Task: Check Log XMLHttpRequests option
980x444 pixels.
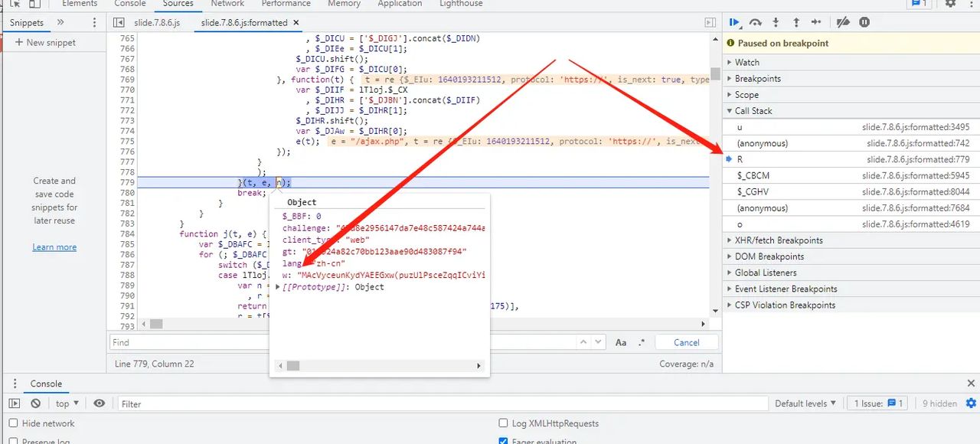Action: (503, 423)
